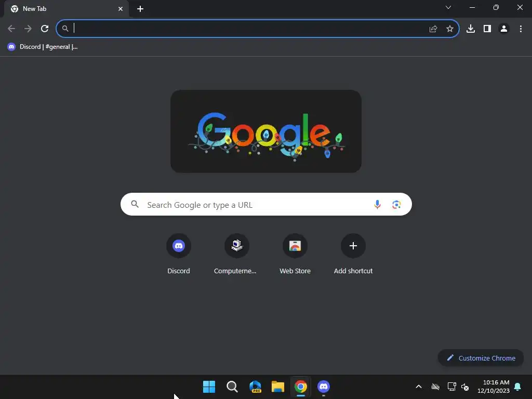Open the Web Store shortcut
This screenshot has height=399, width=532.
point(295,254)
